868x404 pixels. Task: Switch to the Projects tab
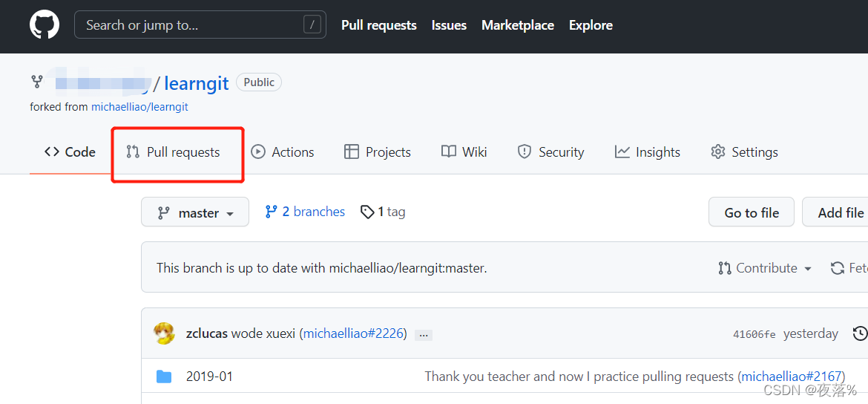click(377, 151)
